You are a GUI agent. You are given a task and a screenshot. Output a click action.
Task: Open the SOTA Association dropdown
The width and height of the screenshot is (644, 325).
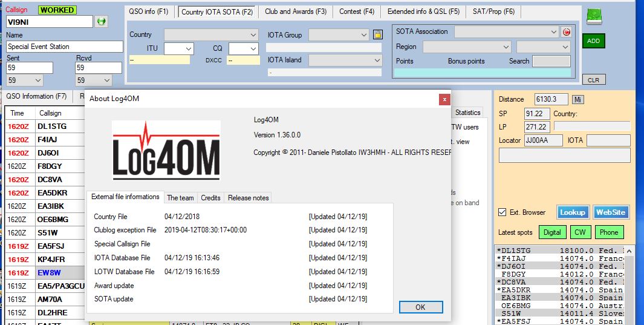point(506,31)
